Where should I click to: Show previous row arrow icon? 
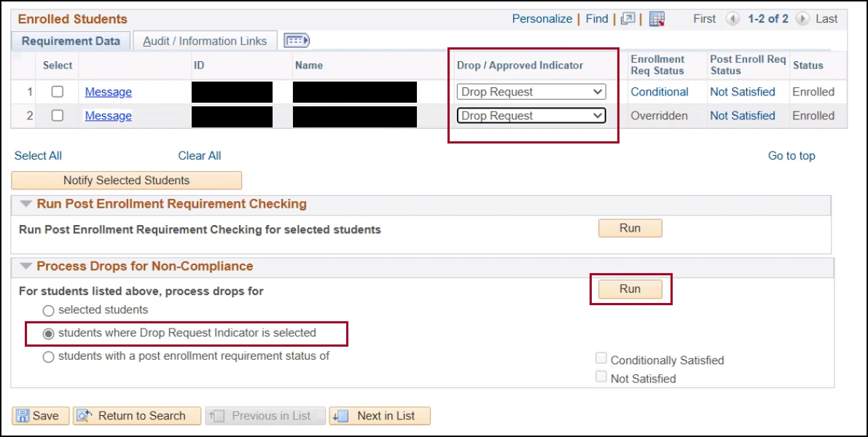coord(732,19)
